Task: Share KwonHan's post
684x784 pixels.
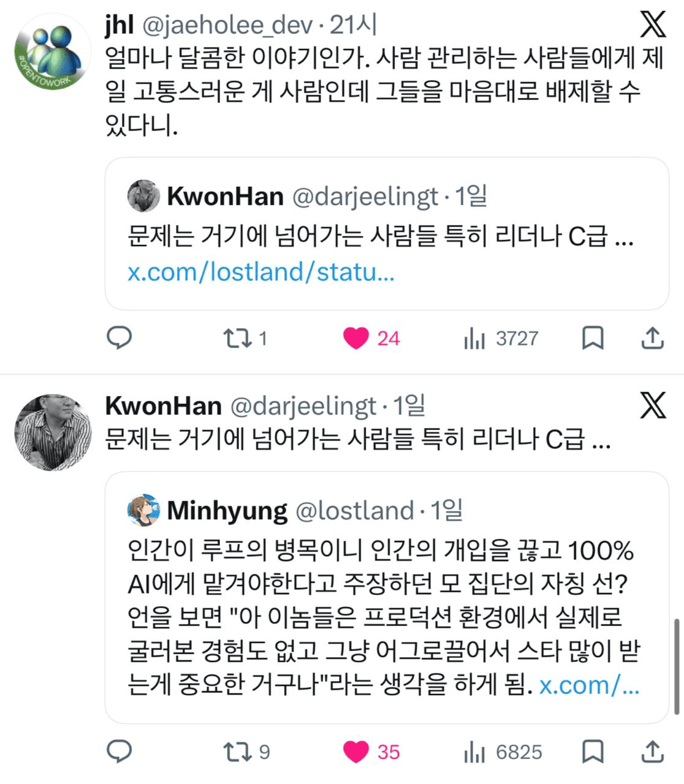Action: point(653,752)
